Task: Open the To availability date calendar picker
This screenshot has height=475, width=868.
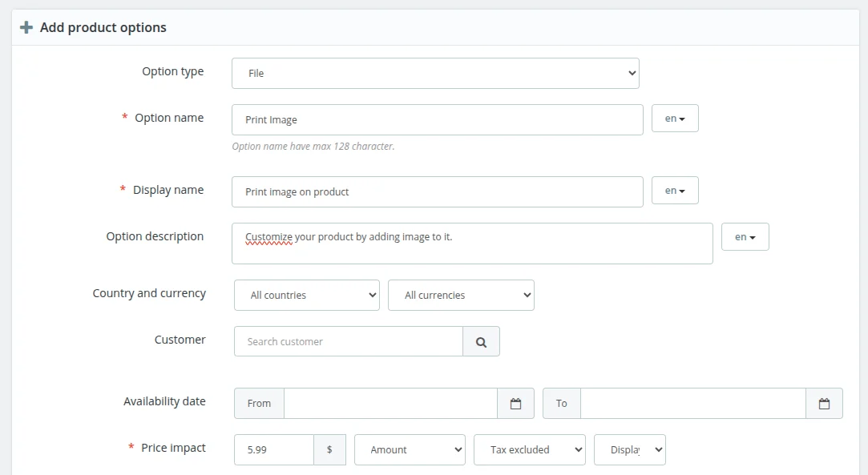Action: click(824, 404)
